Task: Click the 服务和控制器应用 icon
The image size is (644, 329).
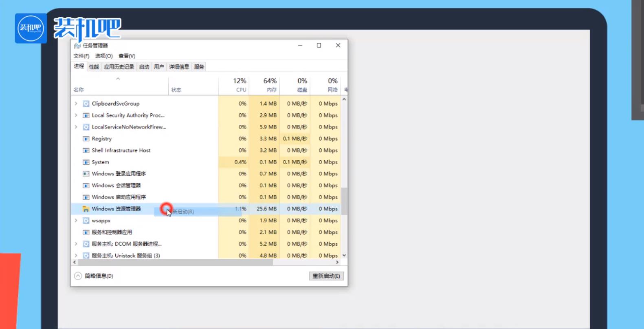Action: point(86,232)
